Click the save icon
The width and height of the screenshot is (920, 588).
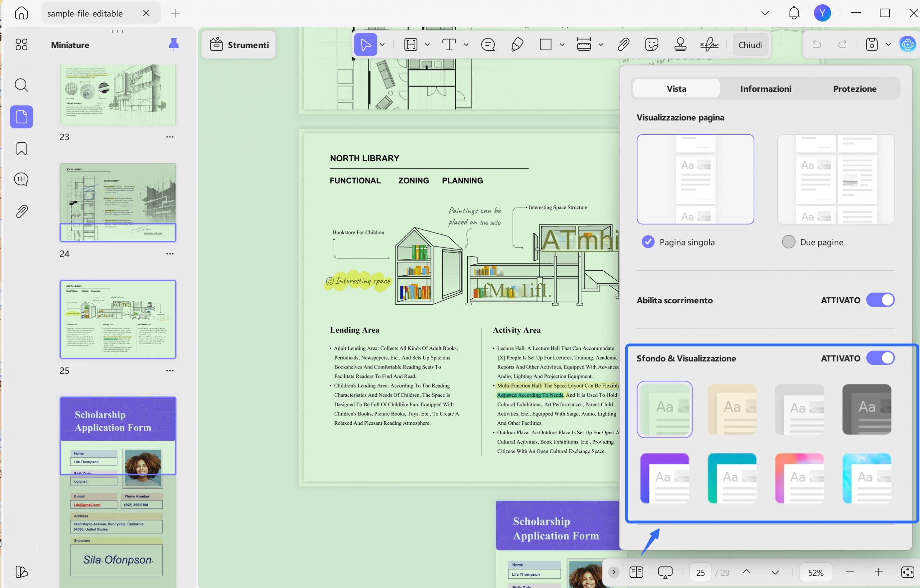[x=871, y=45]
